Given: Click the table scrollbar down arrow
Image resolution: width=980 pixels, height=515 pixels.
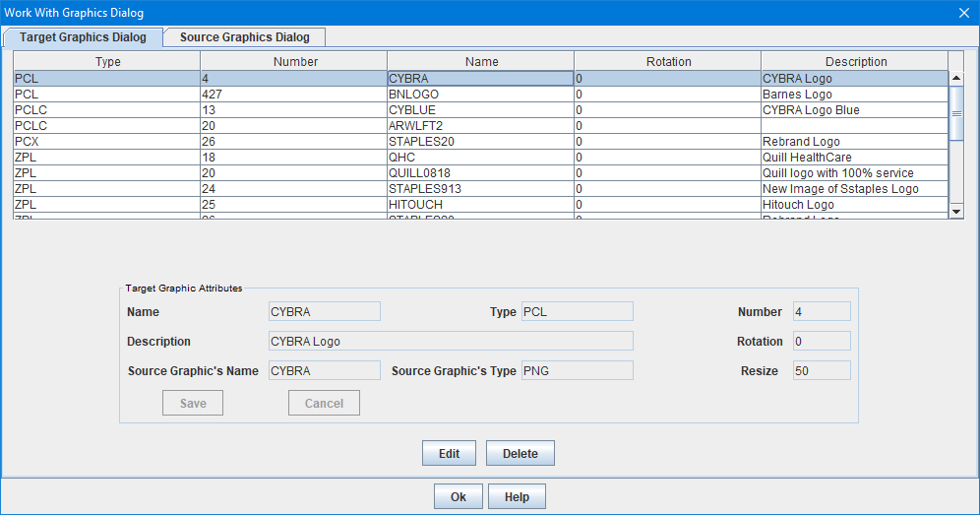Looking at the screenshot, I should (x=956, y=212).
